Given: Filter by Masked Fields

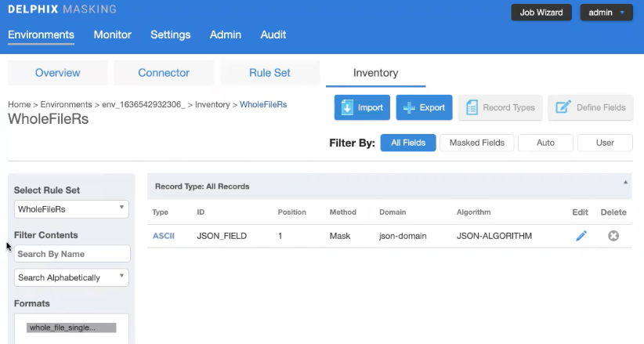Looking at the screenshot, I should coord(477,143).
